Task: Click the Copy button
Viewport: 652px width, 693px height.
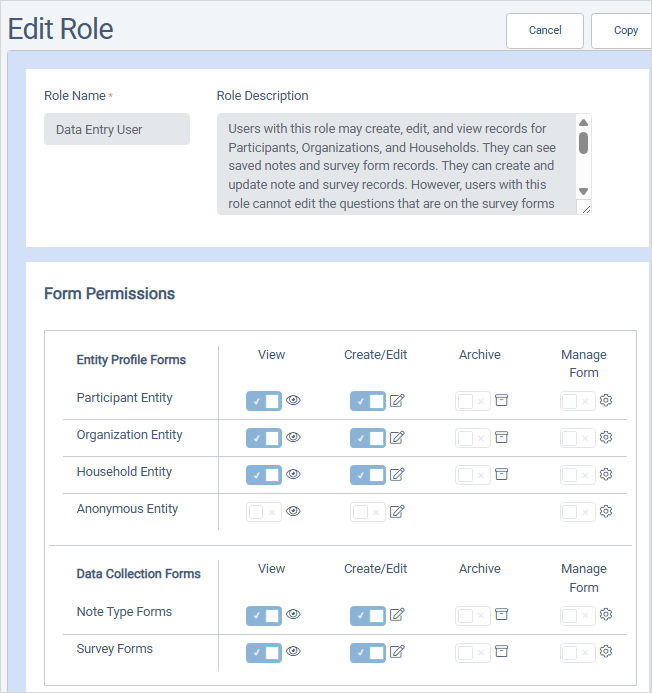Action: click(626, 30)
